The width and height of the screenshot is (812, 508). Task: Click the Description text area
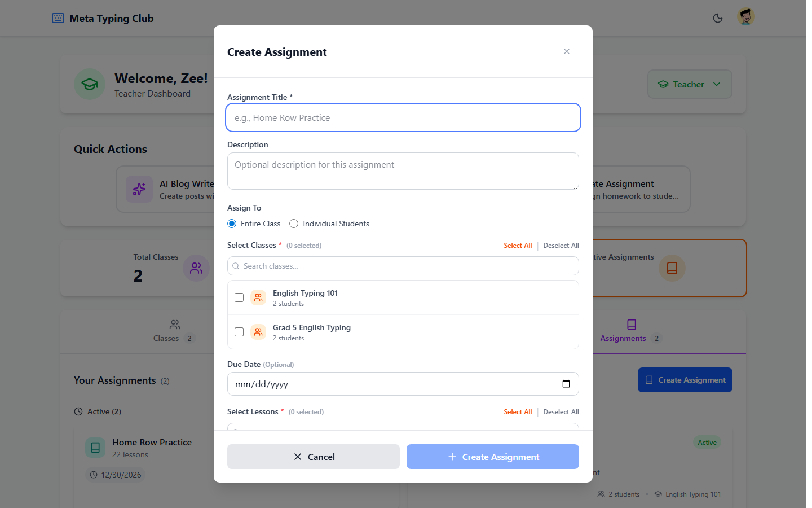coord(403,171)
